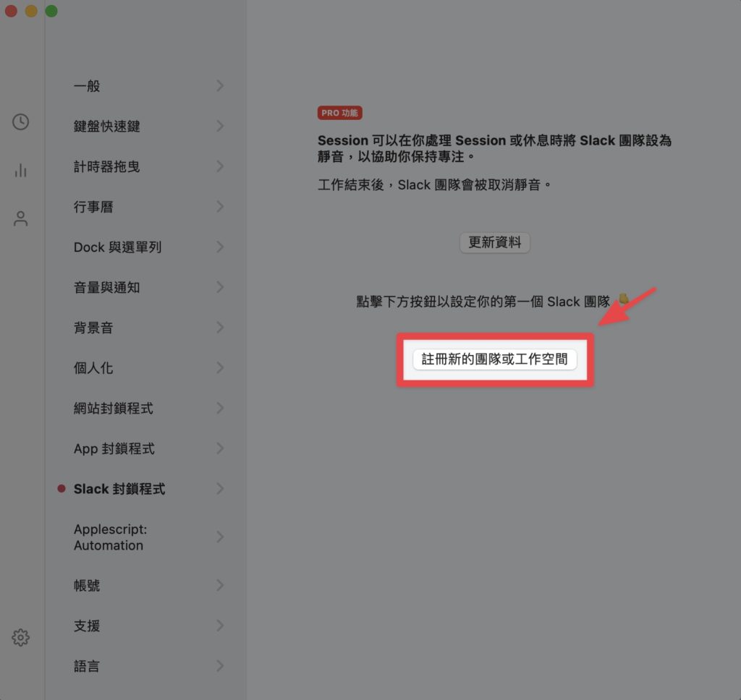
Task: Select 背景音 settings item
Action: coord(148,328)
